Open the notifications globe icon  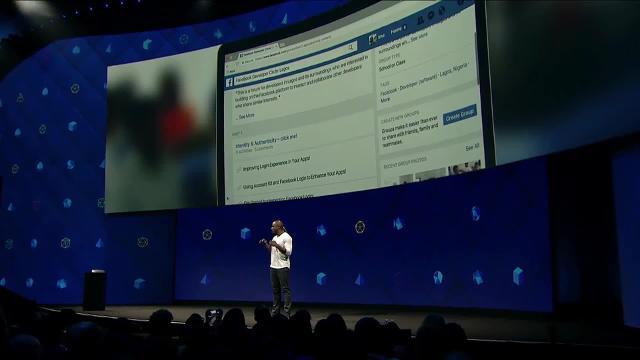point(441,11)
